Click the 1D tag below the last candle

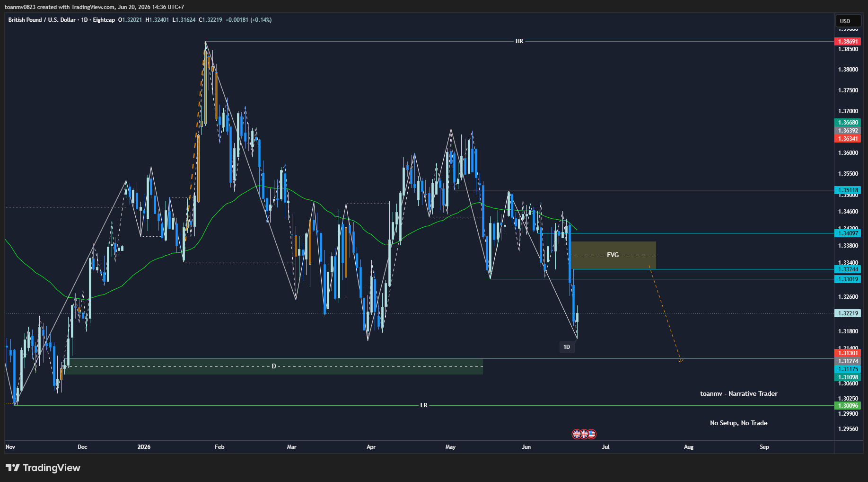pos(567,347)
